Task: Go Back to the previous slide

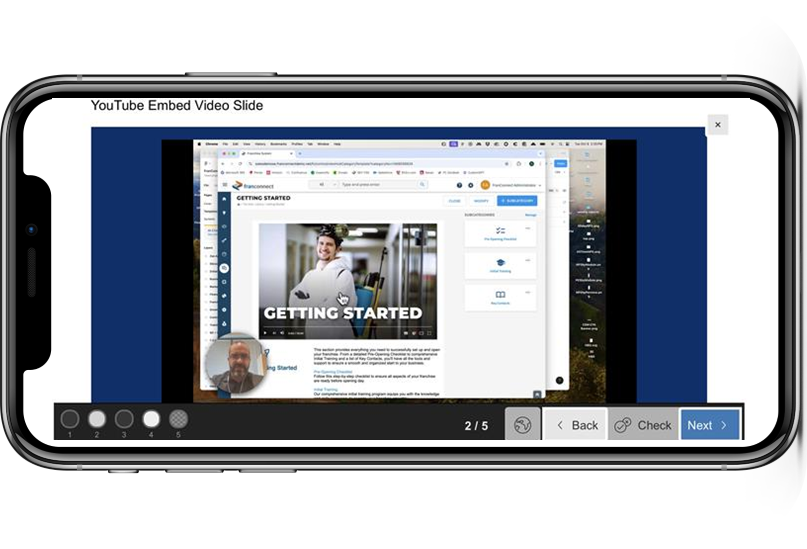Action: (575, 425)
